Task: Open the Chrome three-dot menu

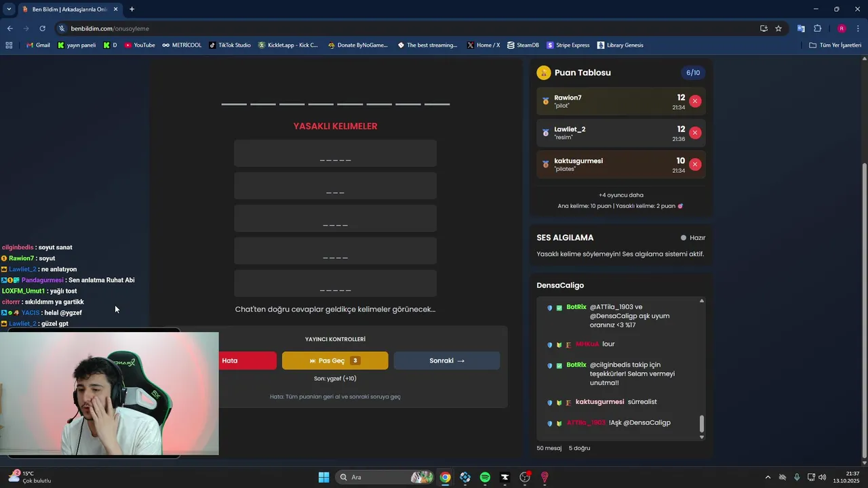Action: coord(859,28)
